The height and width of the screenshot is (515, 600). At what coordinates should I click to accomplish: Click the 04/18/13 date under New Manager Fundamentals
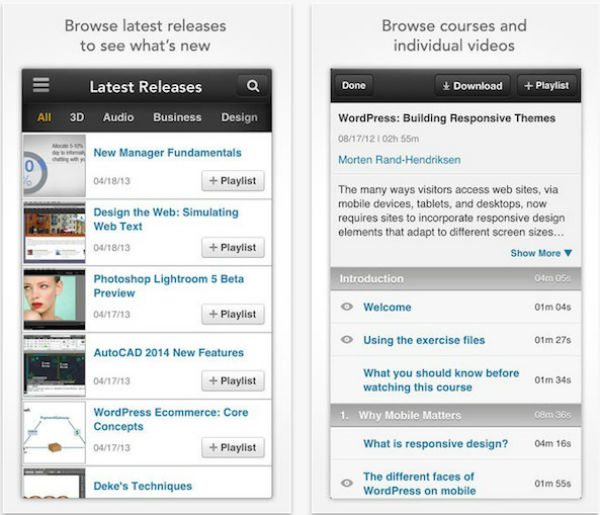click(x=112, y=181)
